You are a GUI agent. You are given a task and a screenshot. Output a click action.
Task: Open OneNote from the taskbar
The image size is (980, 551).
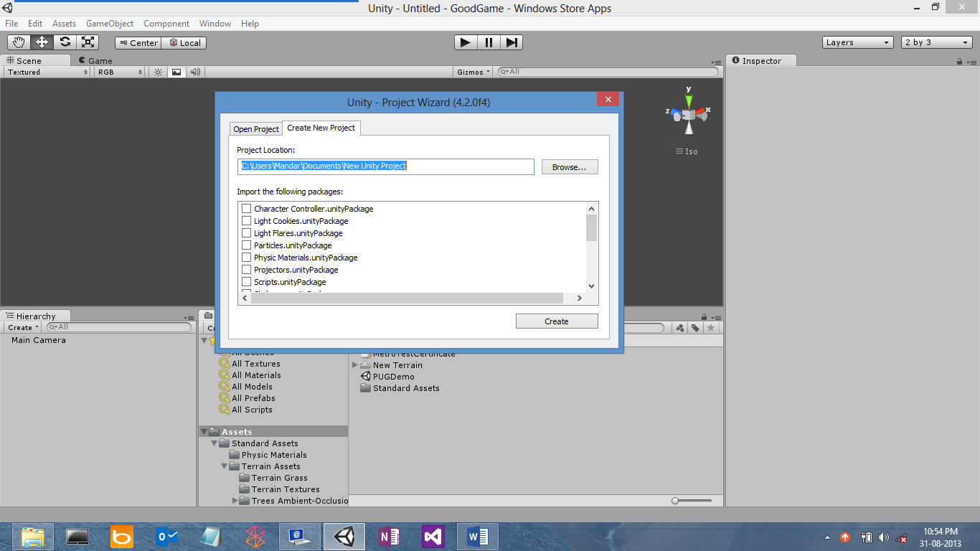pyautogui.click(x=388, y=537)
